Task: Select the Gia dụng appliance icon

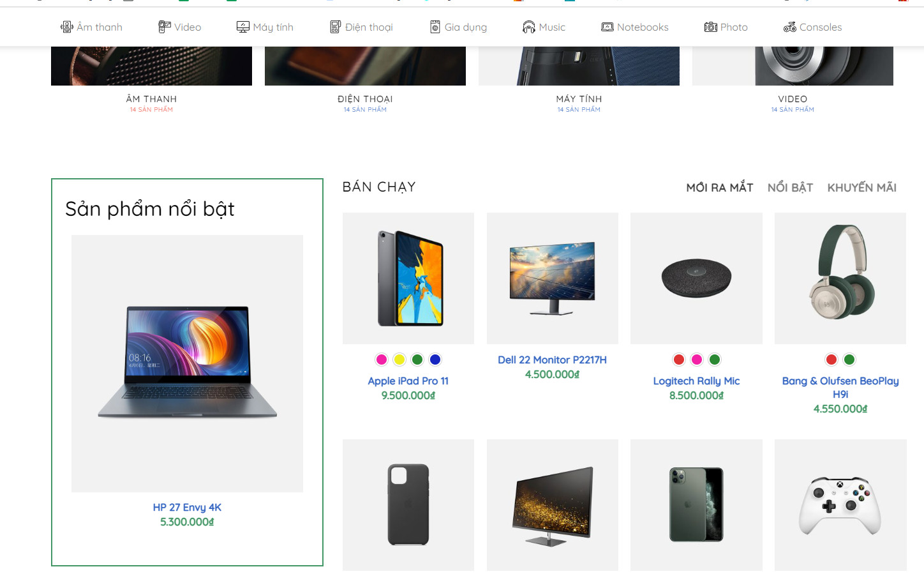Action: 435,27
